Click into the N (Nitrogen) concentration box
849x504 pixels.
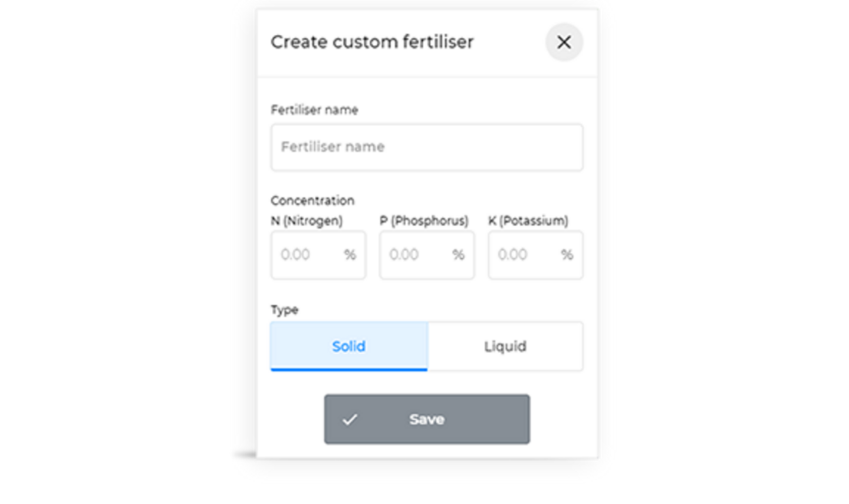(x=318, y=255)
